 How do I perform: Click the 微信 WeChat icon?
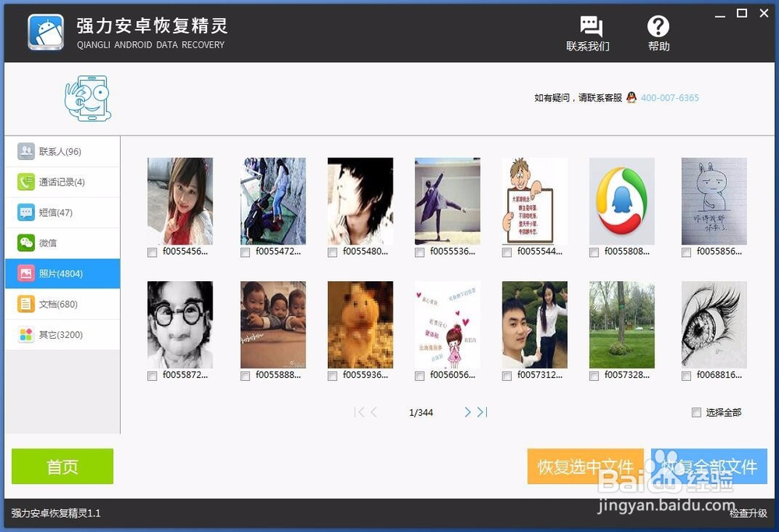point(26,243)
